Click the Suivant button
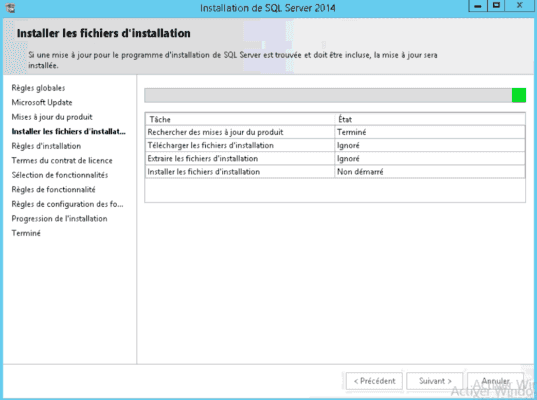The height and width of the screenshot is (400, 537). pyautogui.click(x=435, y=381)
